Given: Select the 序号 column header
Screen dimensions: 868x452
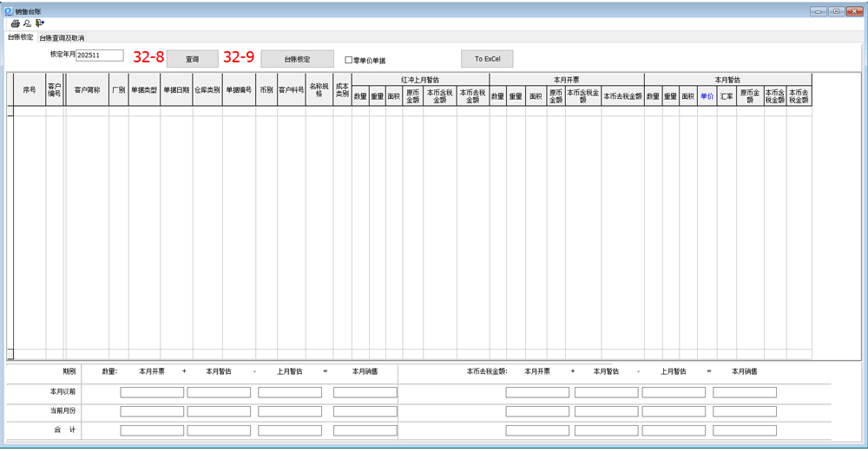Looking at the screenshot, I should coord(30,89).
